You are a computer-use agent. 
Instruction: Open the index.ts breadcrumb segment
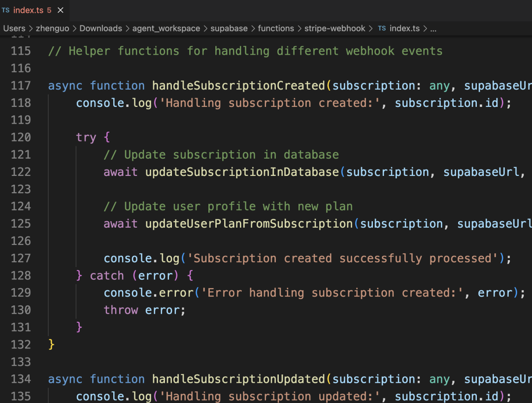(x=404, y=29)
